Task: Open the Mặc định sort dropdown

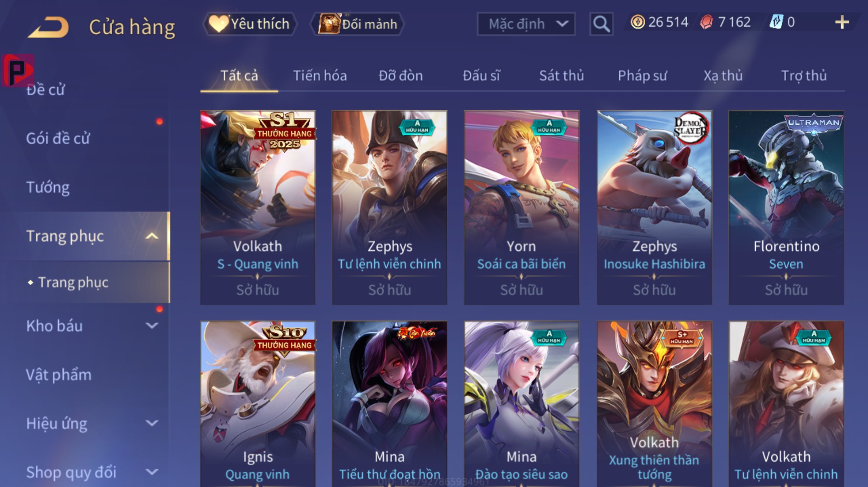Action: coord(526,24)
